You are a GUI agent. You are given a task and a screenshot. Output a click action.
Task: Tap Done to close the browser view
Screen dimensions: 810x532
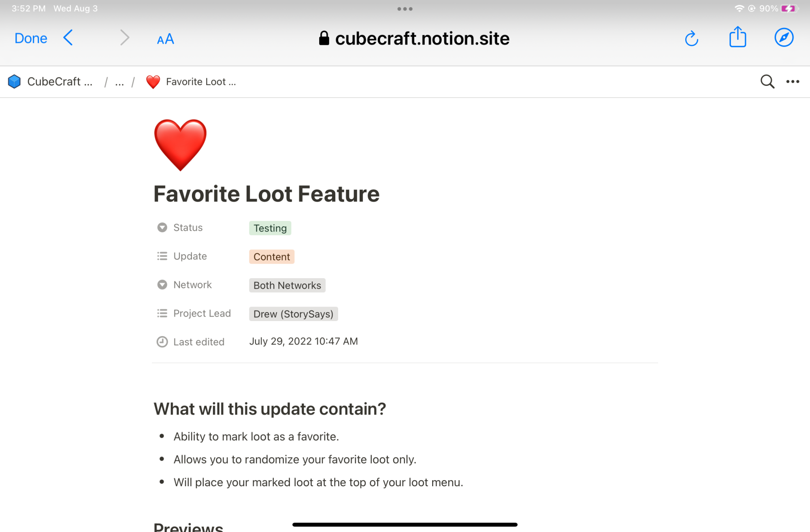coord(31,38)
